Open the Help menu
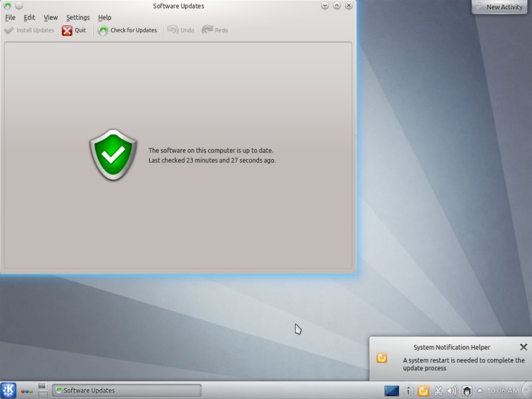The width and height of the screenshot is (532, 399). (104, 17)
